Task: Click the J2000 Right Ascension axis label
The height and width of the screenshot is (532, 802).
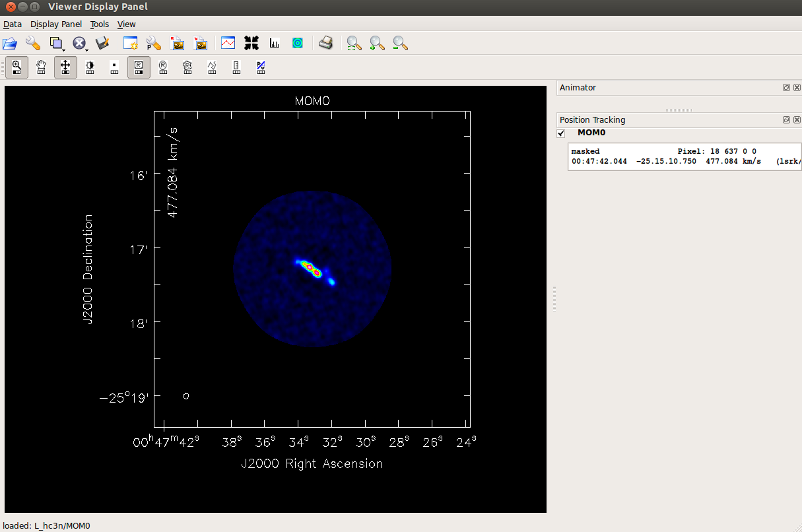Action: click(312, 464)
